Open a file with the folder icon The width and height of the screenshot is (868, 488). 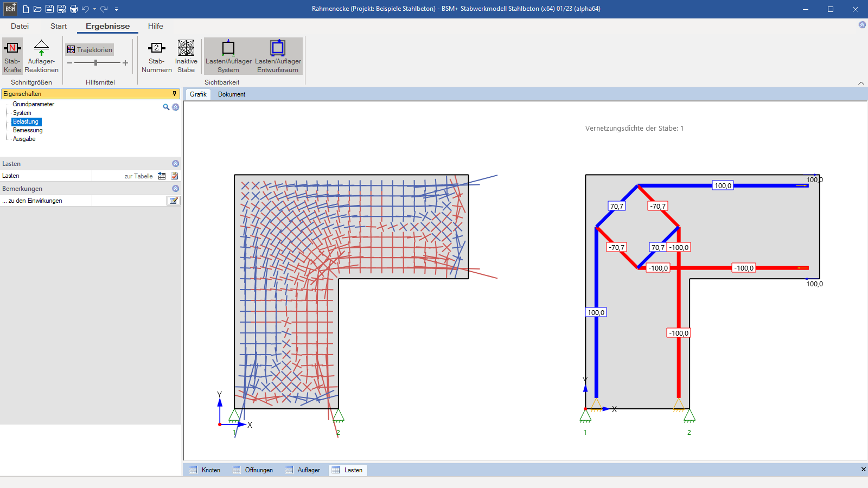coord(37,9)
